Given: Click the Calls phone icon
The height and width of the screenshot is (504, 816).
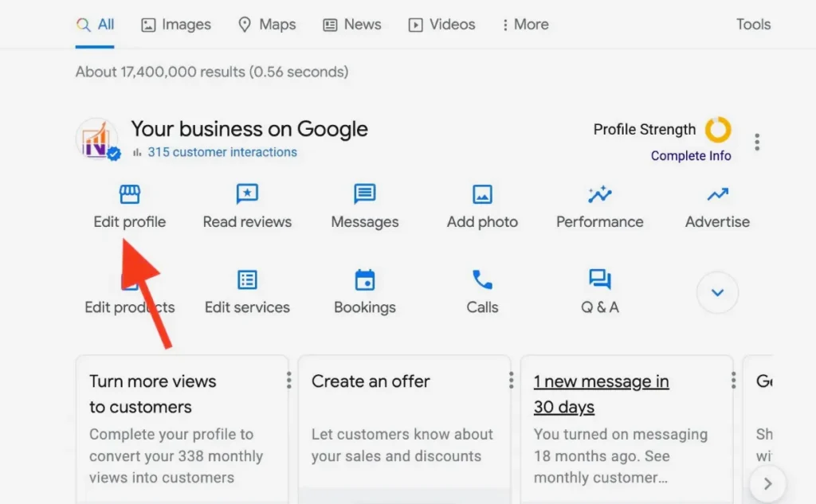Looking at the screenshot, I should 482,279.
